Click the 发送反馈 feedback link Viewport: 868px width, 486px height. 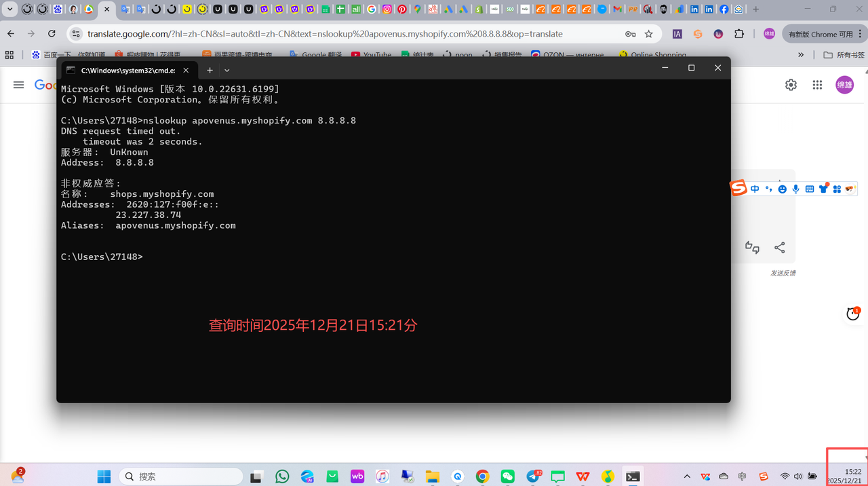(783, 273)
